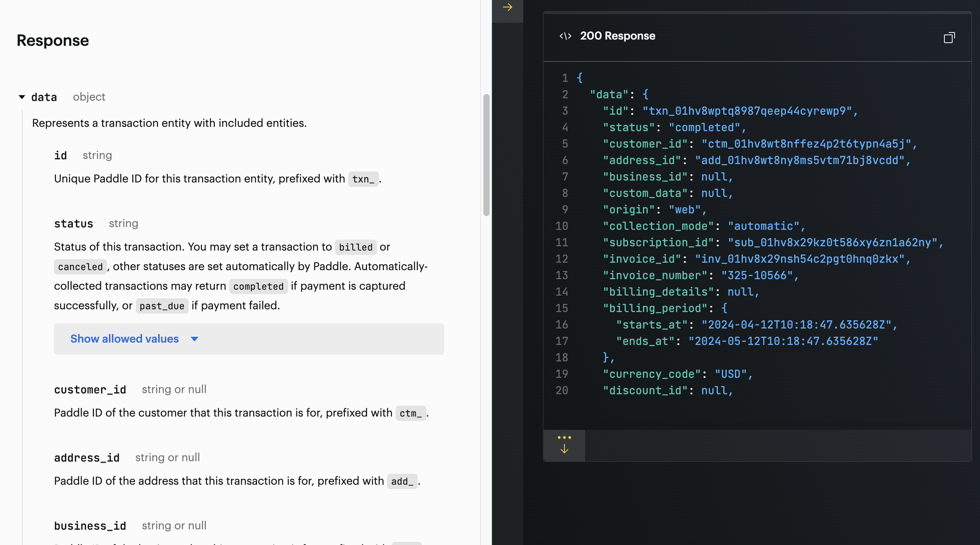
Task: Click the Response heading
Action: (x=53, y=40)
